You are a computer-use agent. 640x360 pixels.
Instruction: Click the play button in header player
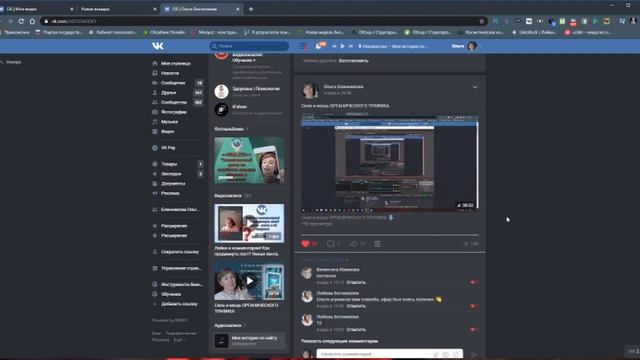click(342, 47)
